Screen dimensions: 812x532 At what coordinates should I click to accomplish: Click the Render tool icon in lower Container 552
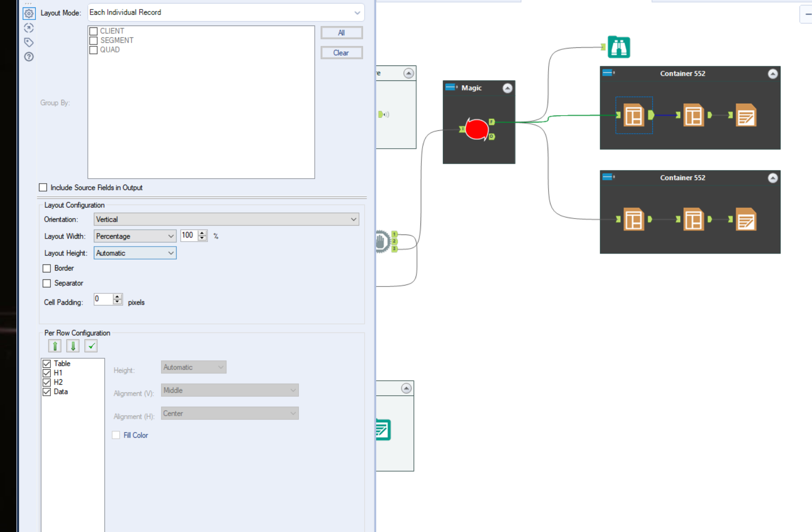(745, 219)
